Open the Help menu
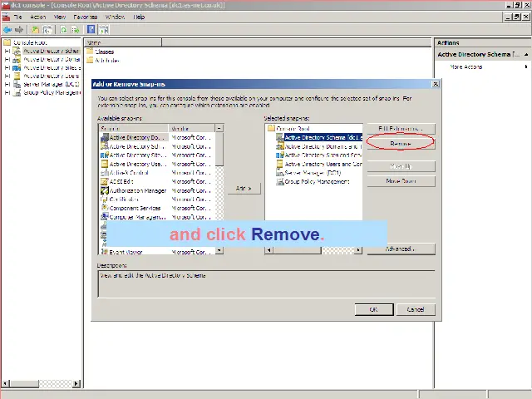This screenshot has width=532, height=399. pyautogui.click(x=139, y=17)
